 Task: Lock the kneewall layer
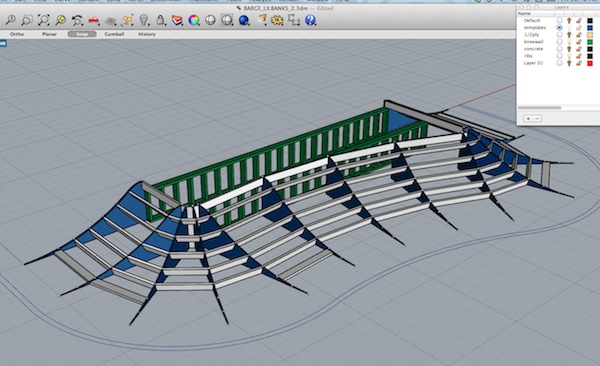579,42
